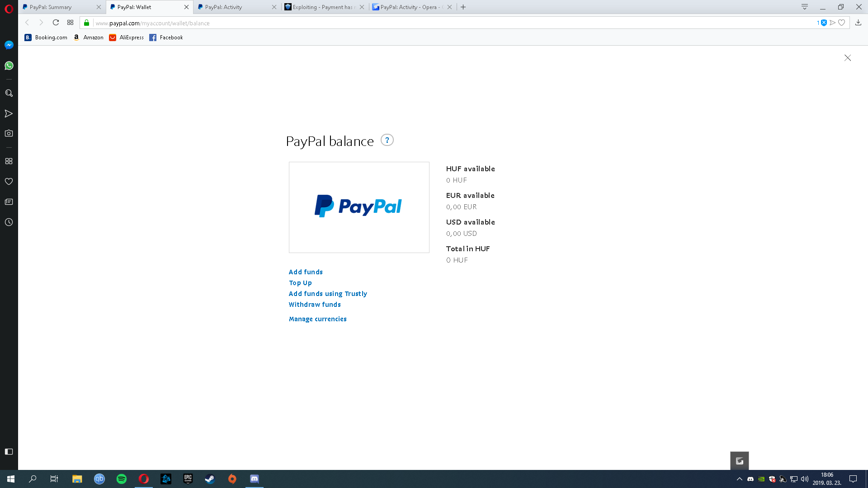Open My Flow send icon in sidebar
Viewport: 868px width, 488px height.
coord(9,113)
